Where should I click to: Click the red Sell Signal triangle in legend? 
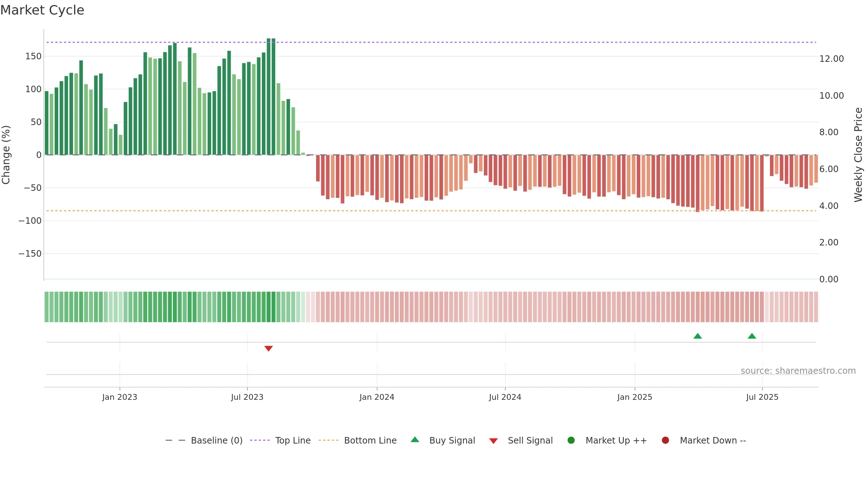coord(493,441)
